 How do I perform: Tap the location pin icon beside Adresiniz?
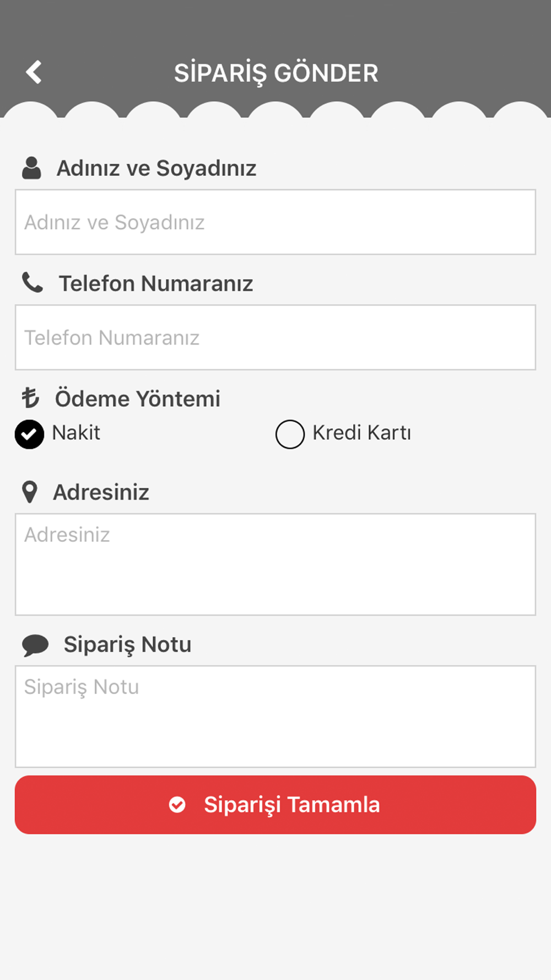coord(30,492)
